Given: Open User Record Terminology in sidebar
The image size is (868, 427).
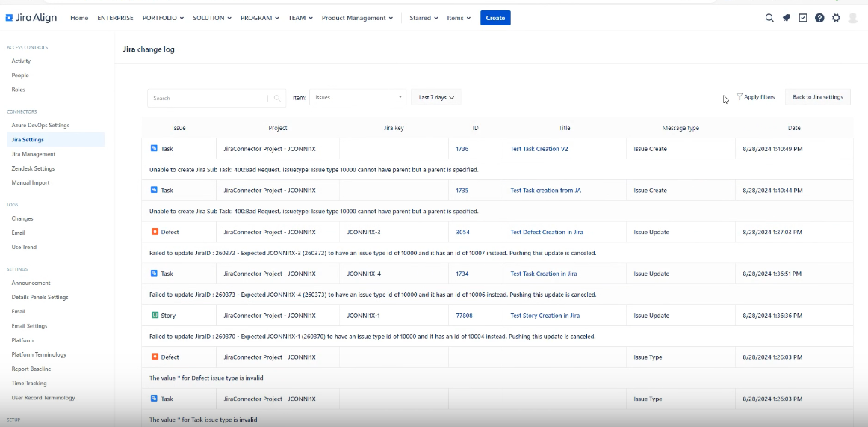Looking at the screenshot, I should [43, 398].
